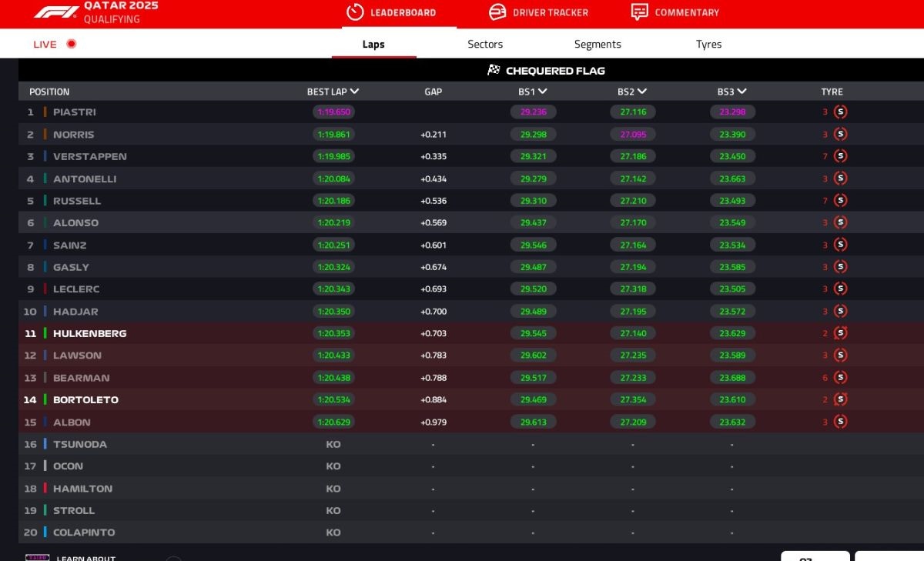Click Verstappen's soft tyre icon
The height and width of the screenshot is (561, 924).
click(x=840, y=156)
